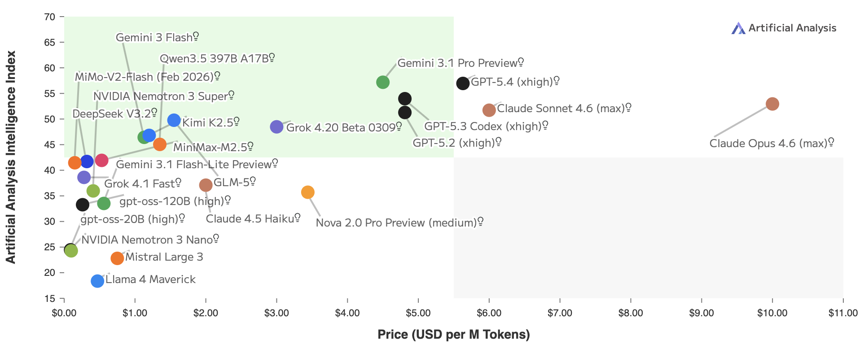Image resolution: width=868 pixels, height=349 pixels.
Task: Click the Mistral Large 3 label text
Action: coord(164,257)
